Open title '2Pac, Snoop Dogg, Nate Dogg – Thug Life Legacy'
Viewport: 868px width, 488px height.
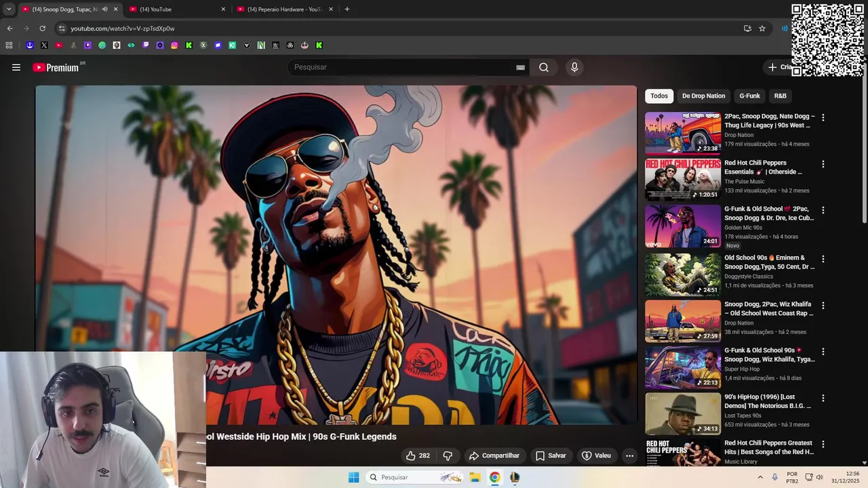(769, 121)
